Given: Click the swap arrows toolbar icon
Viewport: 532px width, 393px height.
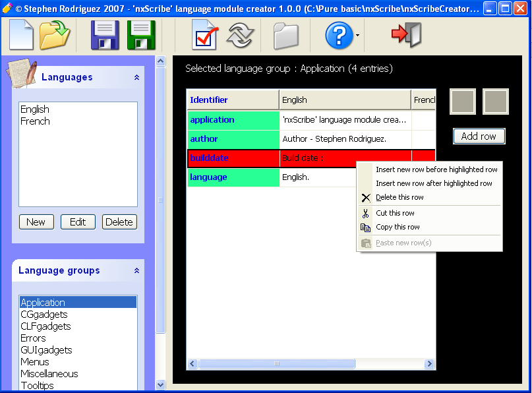Looking at the screenshot, I should 240,35.
